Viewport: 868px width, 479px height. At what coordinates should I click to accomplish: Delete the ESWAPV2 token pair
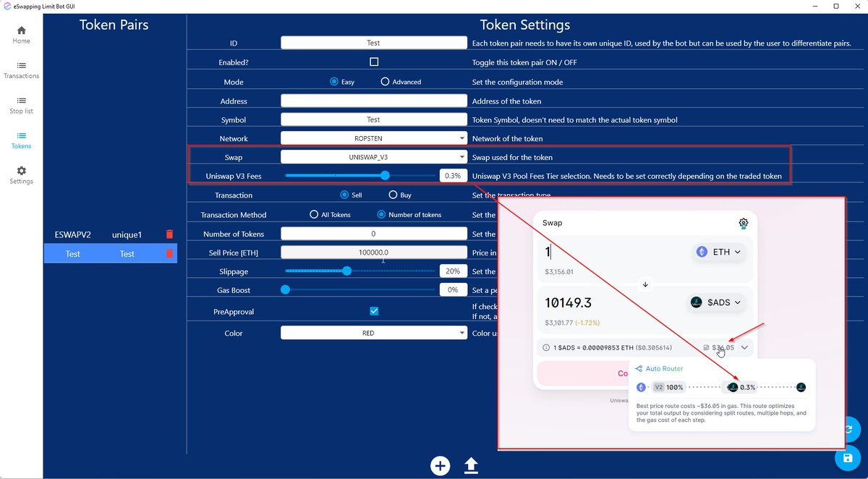pos(169,234)
